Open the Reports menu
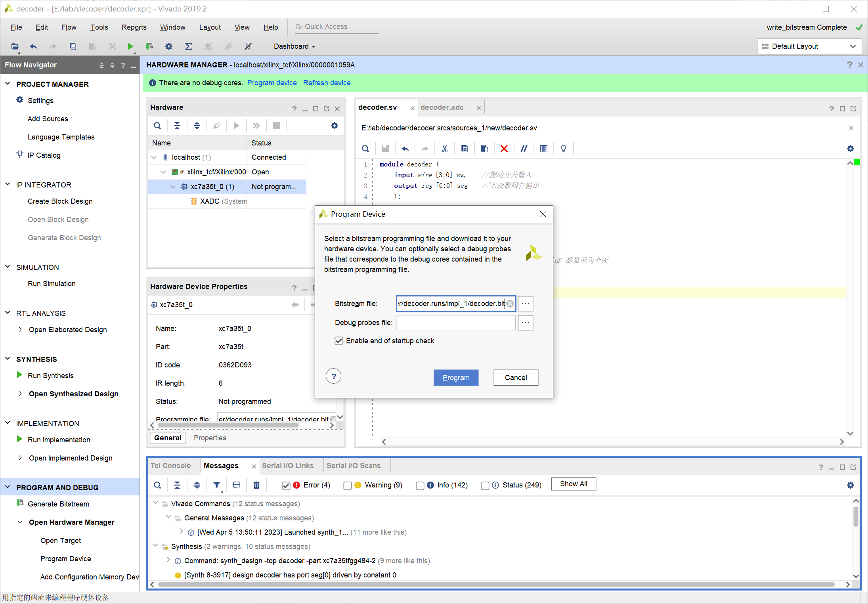 134,27
